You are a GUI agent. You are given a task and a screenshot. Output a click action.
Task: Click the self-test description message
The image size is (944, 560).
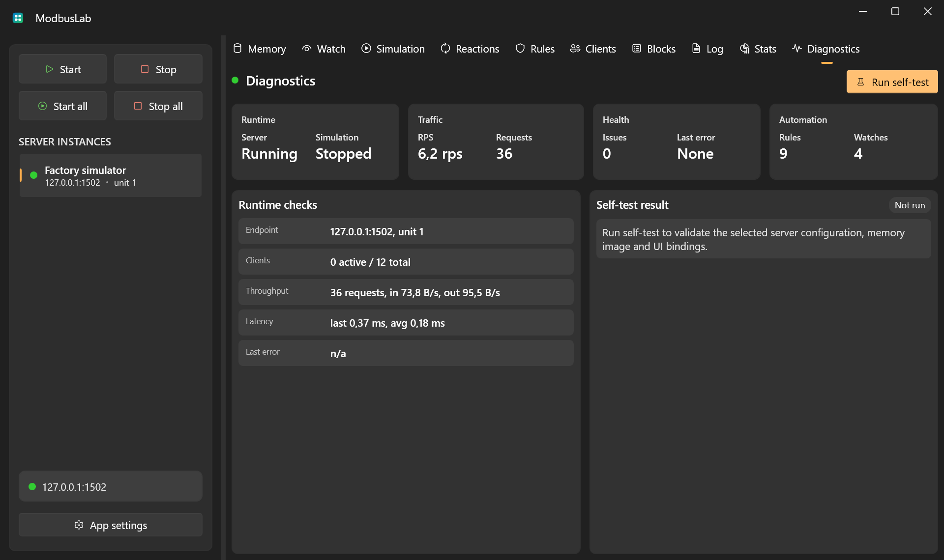764,239
